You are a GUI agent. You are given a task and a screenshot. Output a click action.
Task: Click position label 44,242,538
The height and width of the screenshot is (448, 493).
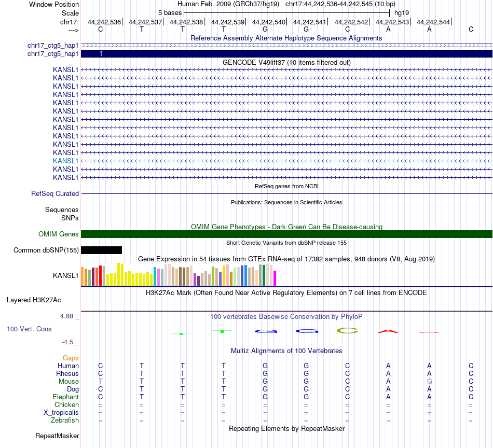pyautogui.click(x=186, y=22)
